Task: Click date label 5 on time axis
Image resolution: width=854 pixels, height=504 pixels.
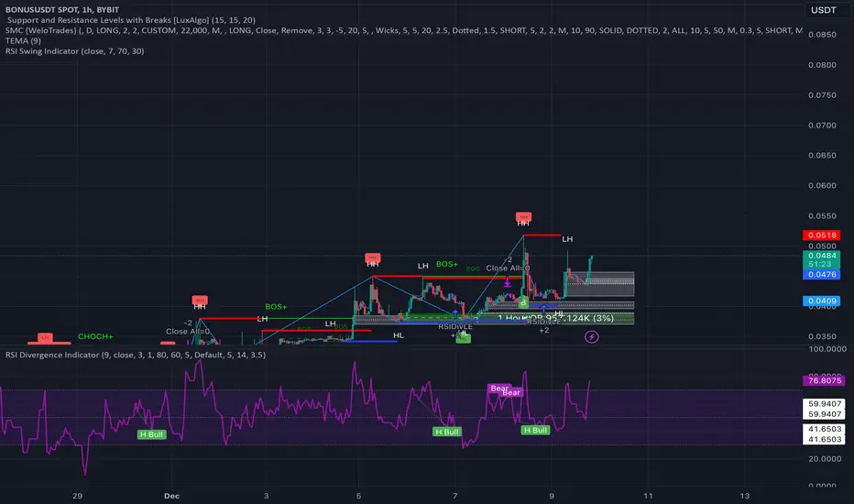Action: tap(358, 496)
